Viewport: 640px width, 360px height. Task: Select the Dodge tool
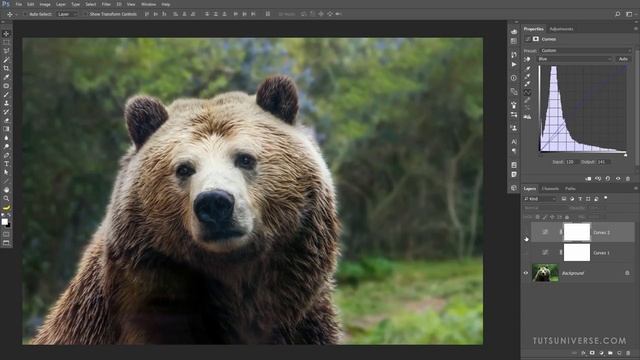point(6,147)
